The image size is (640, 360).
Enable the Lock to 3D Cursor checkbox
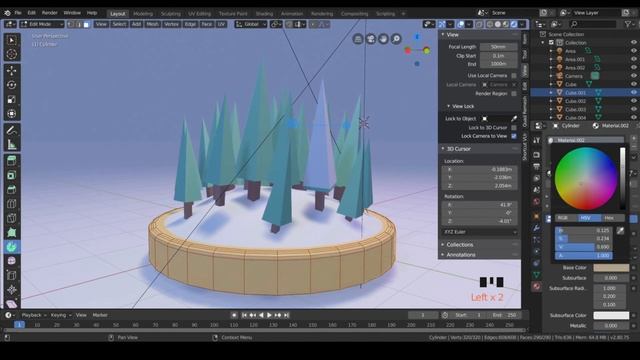pyautogui.click(x=514, y=127)
